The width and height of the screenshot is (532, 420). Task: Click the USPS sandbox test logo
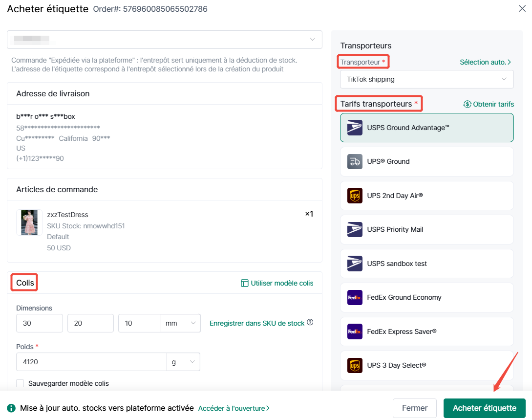tap(355, 264)
